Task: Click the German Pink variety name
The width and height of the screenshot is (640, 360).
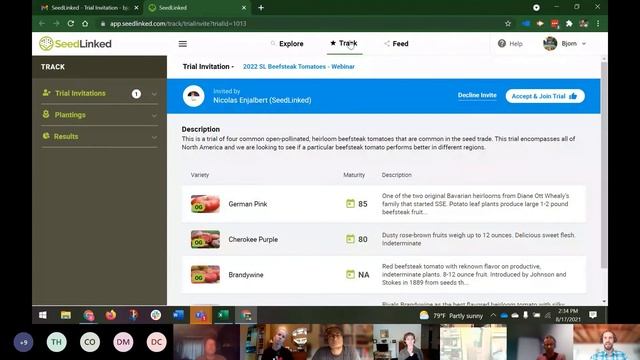Action: click(x=248, y=204)
